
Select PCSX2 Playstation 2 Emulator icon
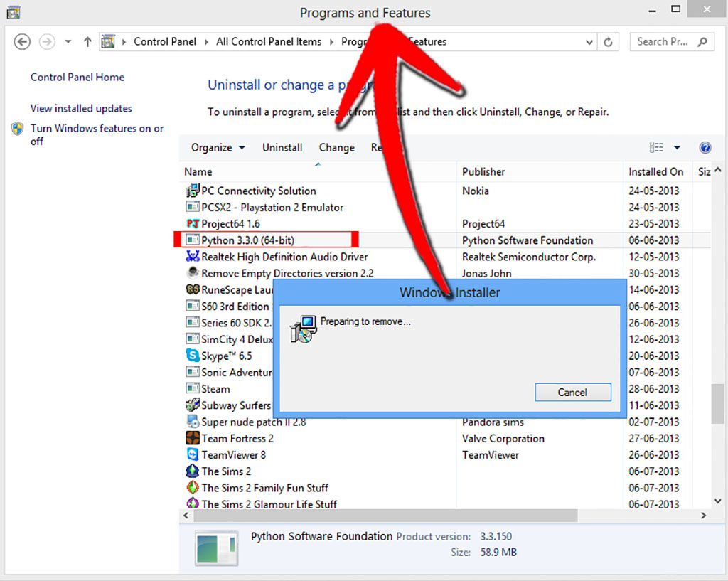pos(192,207)
